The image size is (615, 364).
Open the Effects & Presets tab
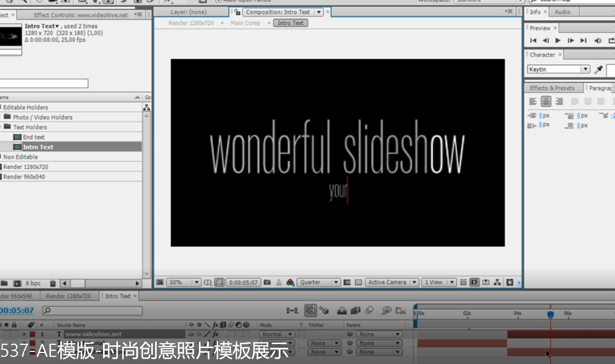(x=552, y=88)
